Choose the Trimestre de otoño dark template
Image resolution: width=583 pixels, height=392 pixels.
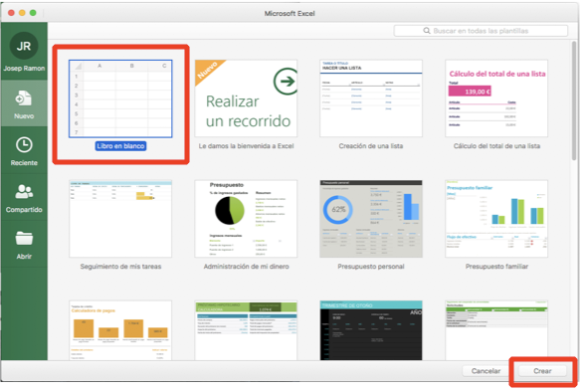(x=371, y=330)
